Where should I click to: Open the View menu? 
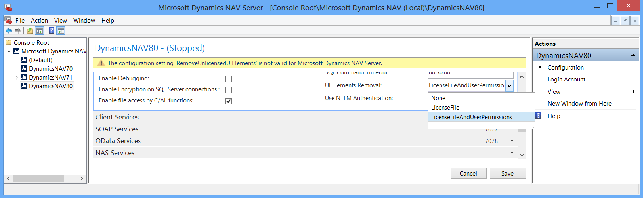tap(61, 21)
